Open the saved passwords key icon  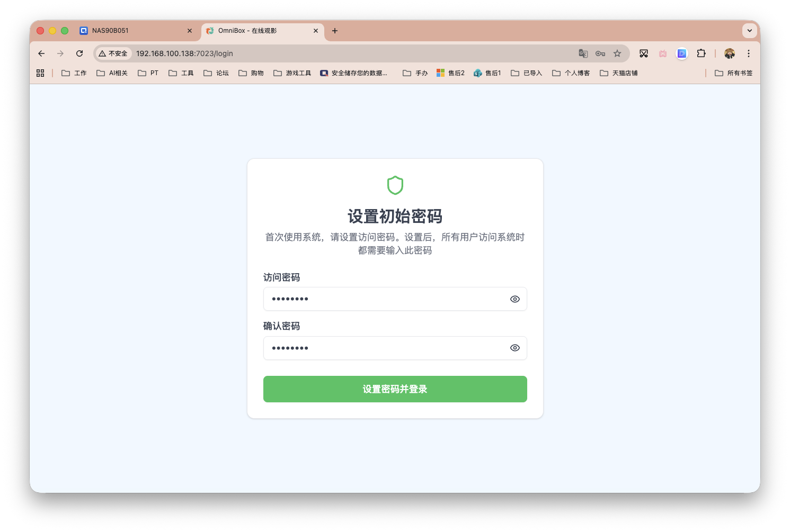click(x=600, y=53)
